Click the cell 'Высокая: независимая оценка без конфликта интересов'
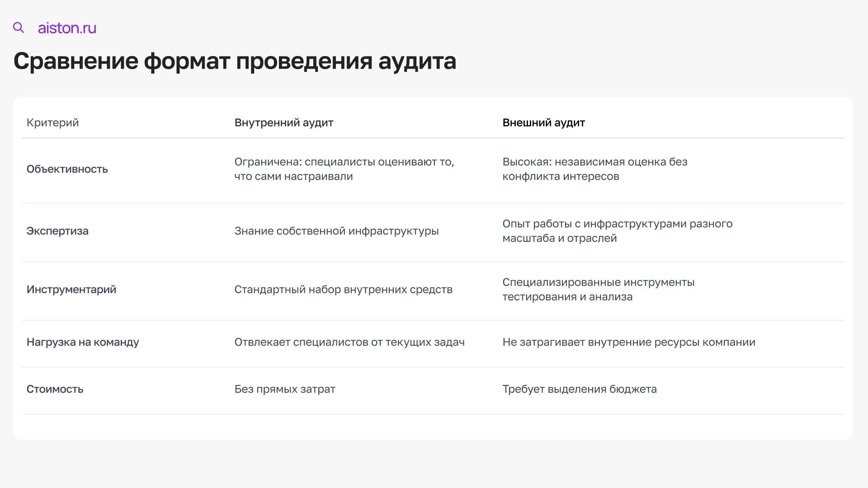 coord(595,169)
